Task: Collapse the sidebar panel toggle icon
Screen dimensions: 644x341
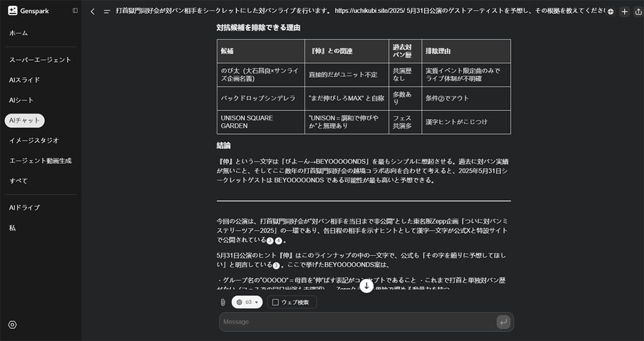Action: pyautogui.click(x=75, y=11)
